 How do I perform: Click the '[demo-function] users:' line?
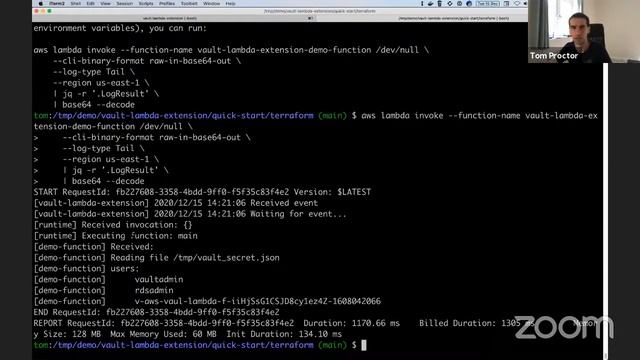coord(86,269)
